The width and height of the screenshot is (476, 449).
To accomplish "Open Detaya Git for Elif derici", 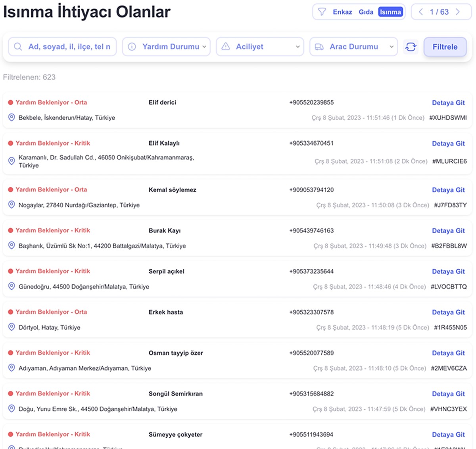I will coord(448,103).
